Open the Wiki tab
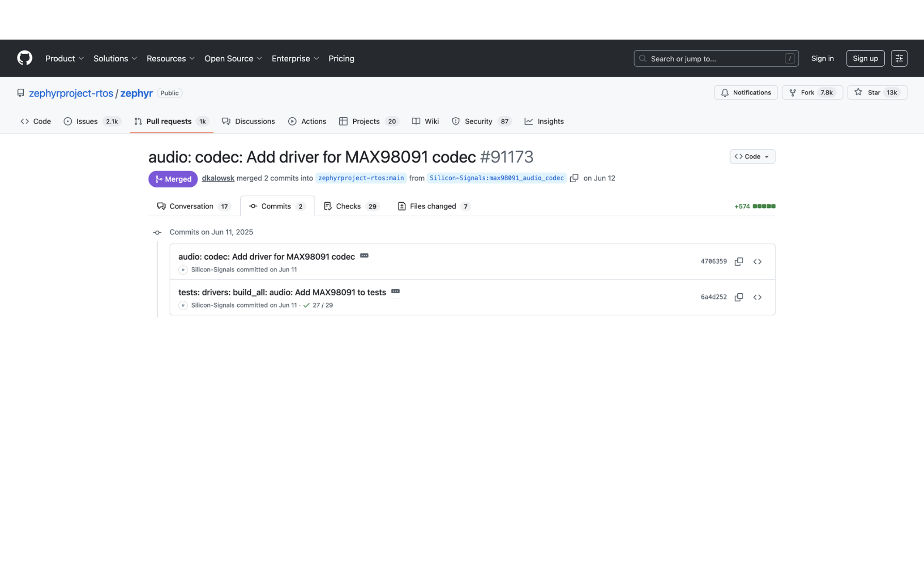The image size is (924, 578). (x=425, y=121)
